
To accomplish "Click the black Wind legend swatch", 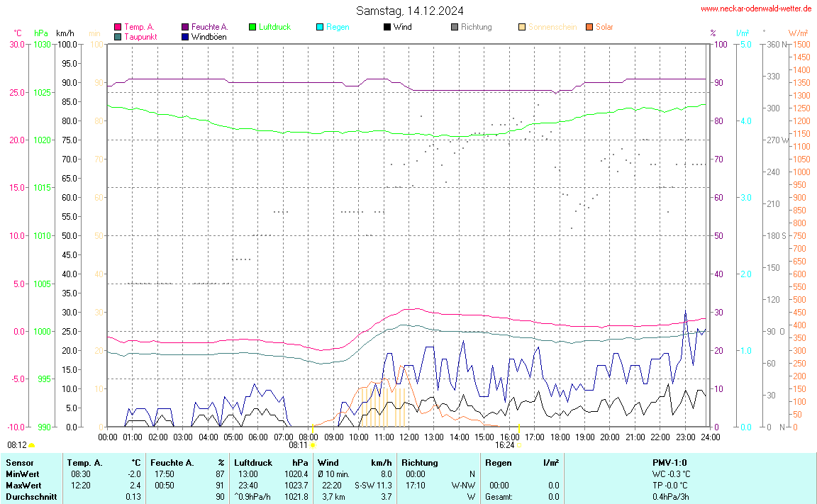I will click(x=387, y=27).
